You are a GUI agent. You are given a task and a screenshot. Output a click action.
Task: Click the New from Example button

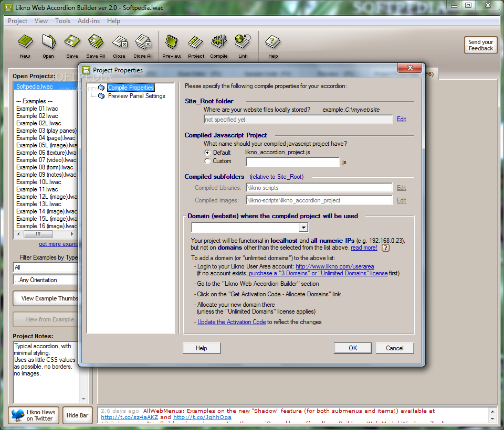click(46, 319)
